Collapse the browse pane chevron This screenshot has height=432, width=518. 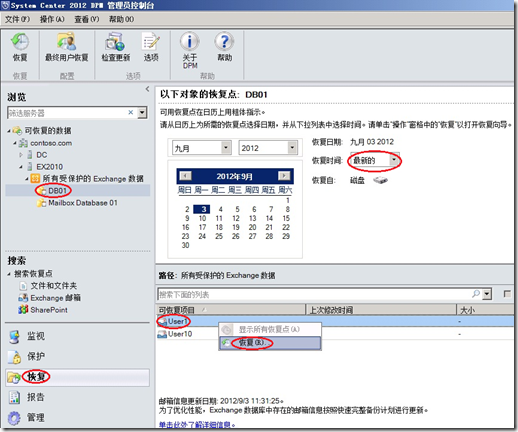[x=147, y=89]
